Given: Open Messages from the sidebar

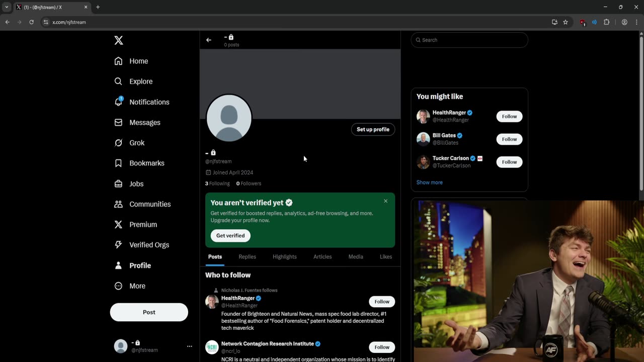Looking at the screenshot, I should tap(137, 123).
